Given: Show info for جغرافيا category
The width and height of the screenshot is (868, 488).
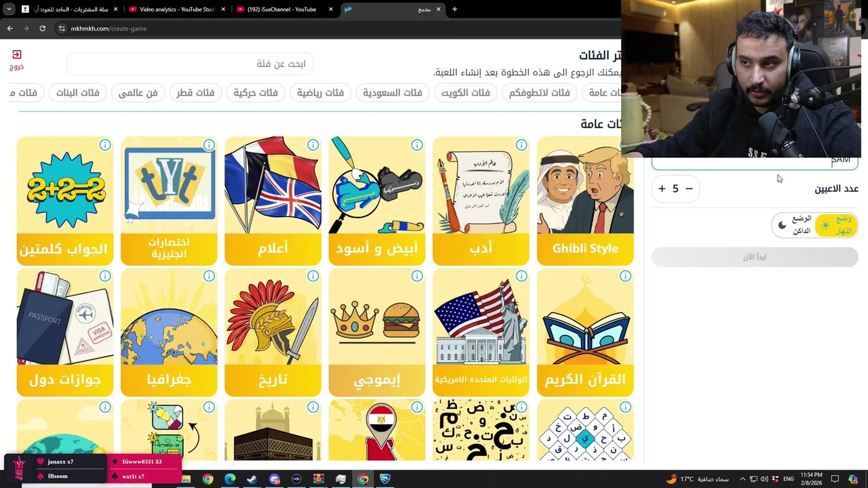Looking at the screenshot, I should 209,276.
